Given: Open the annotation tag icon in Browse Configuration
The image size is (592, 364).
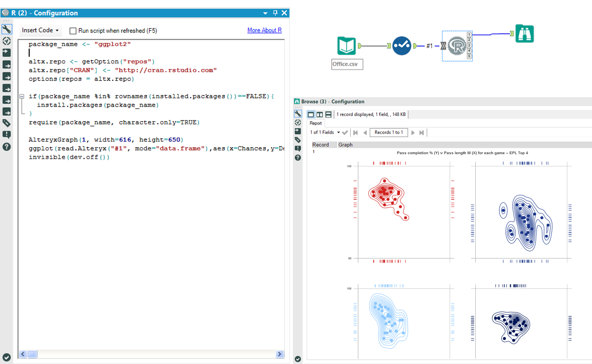Looking at the screenshot, I should [x=298, y=140].
